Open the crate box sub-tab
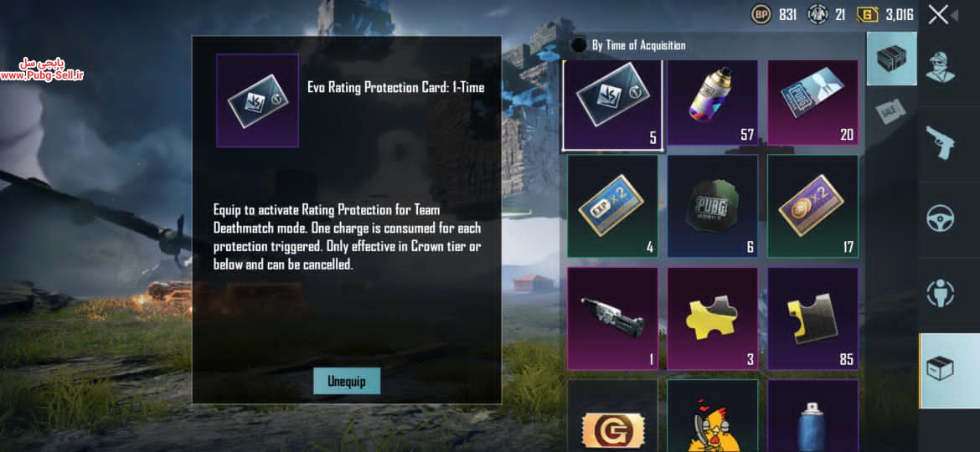The image size is (980, 452). pos(892,59)
